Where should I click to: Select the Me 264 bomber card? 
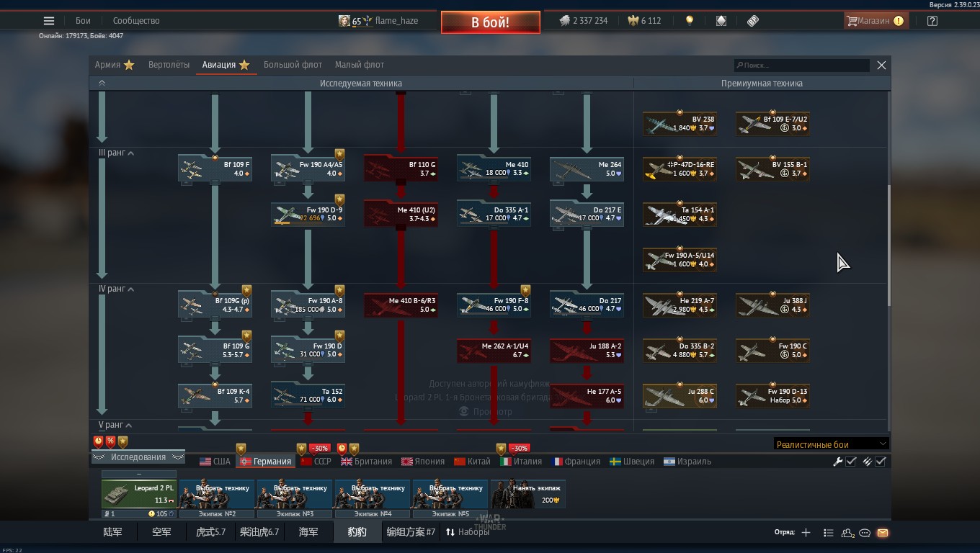click(587, 168)
